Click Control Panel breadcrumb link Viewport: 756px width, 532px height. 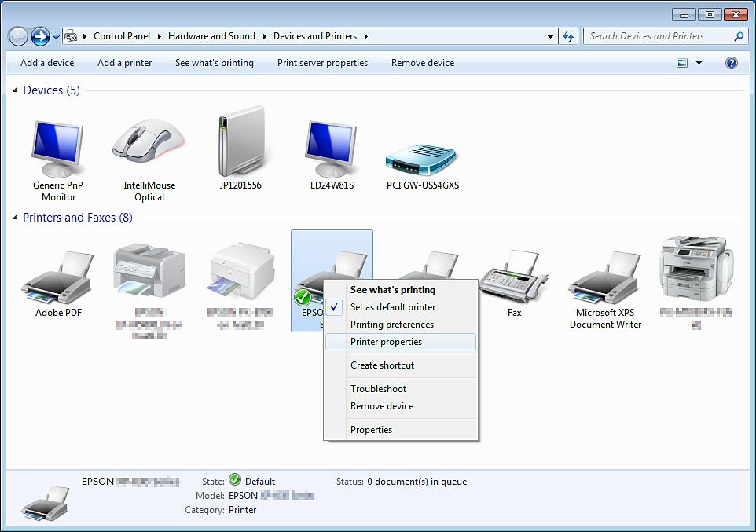coord(122,36)
